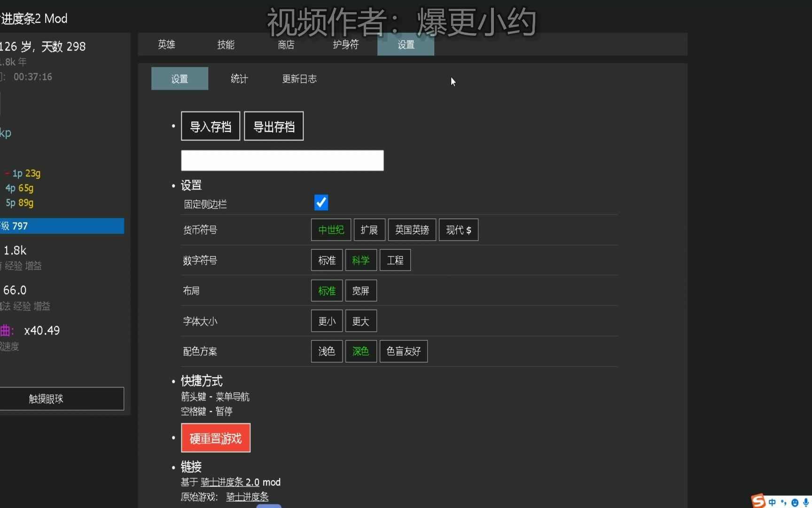The height and width of the screenshot is (508, 812).
Task: Toggle the punctuation mode icon in IME bar
Action: pyautogui.click(x=783, y=502)
